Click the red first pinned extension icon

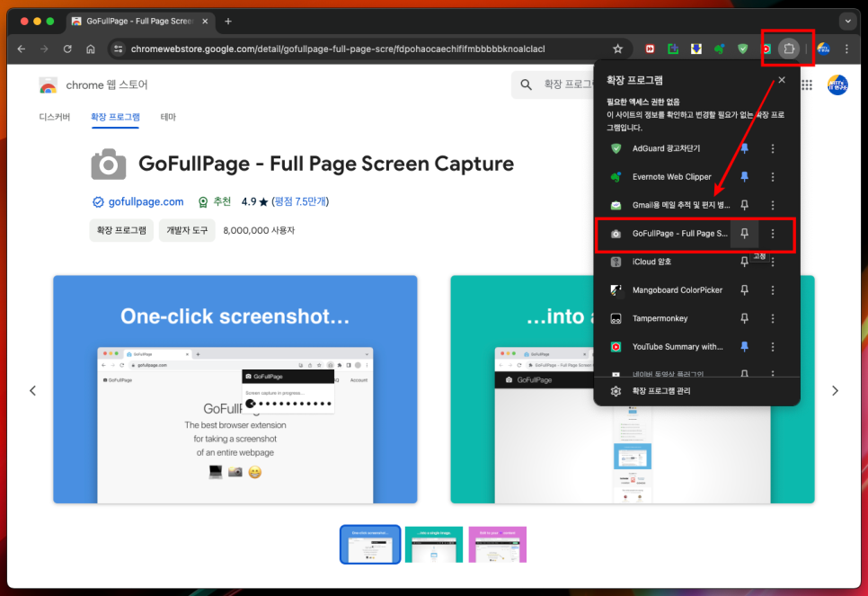coord(650,49)
